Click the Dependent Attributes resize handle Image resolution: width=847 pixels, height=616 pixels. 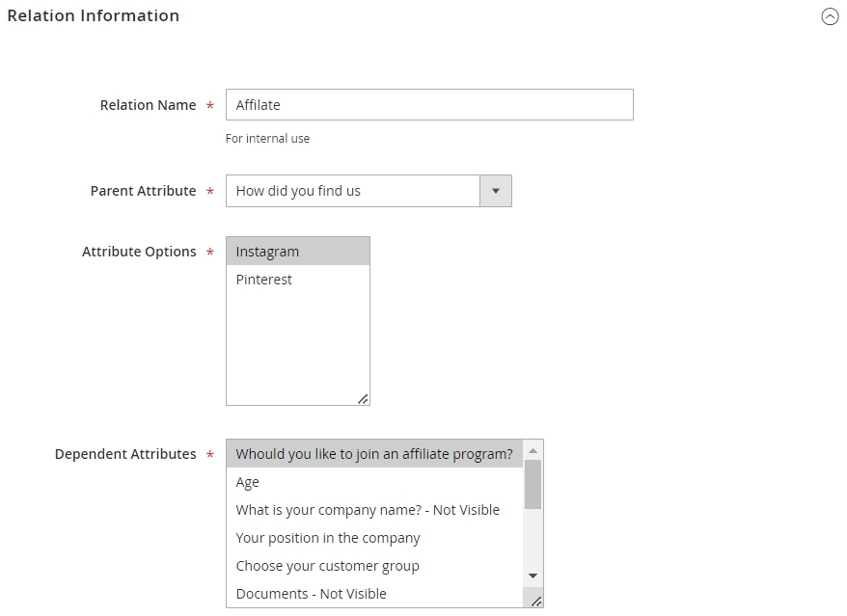(535, 601)
